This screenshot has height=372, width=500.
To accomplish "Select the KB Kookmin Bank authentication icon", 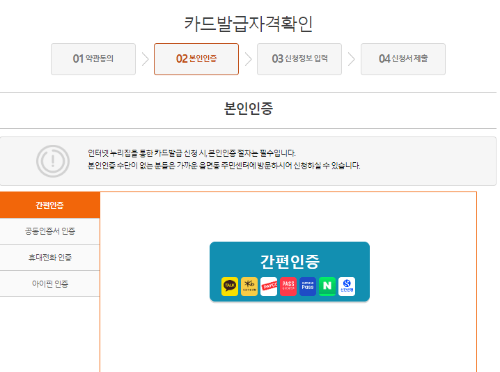I will click(x=249, y=286).
